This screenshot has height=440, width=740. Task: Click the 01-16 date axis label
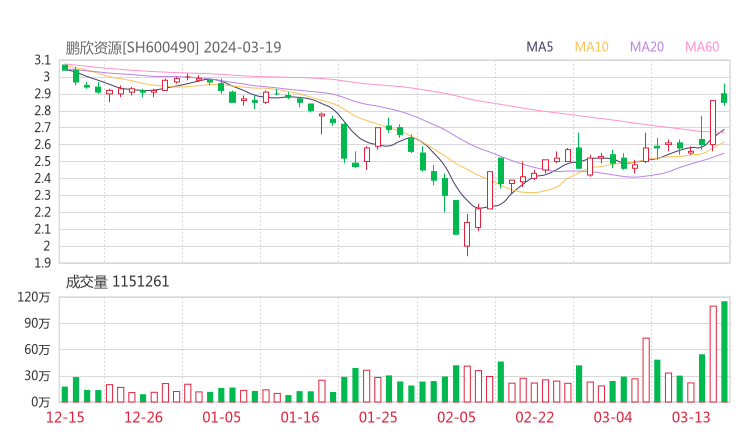point(300,417)
